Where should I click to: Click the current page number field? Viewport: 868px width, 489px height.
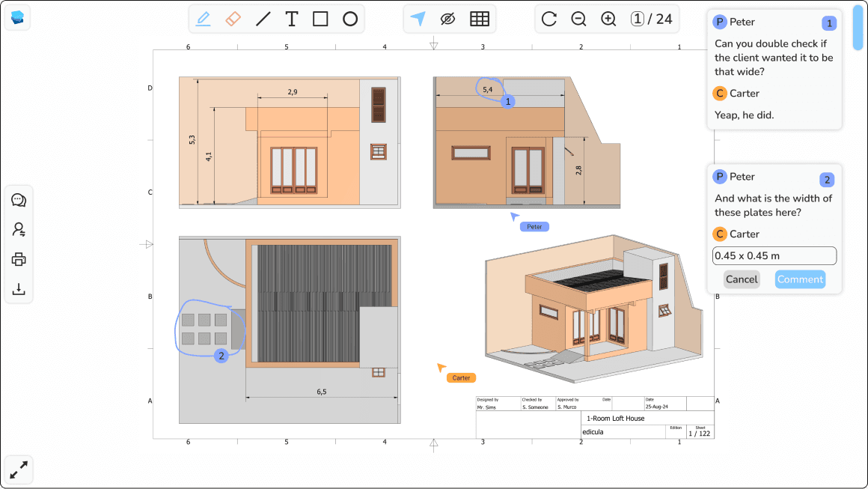638,19
